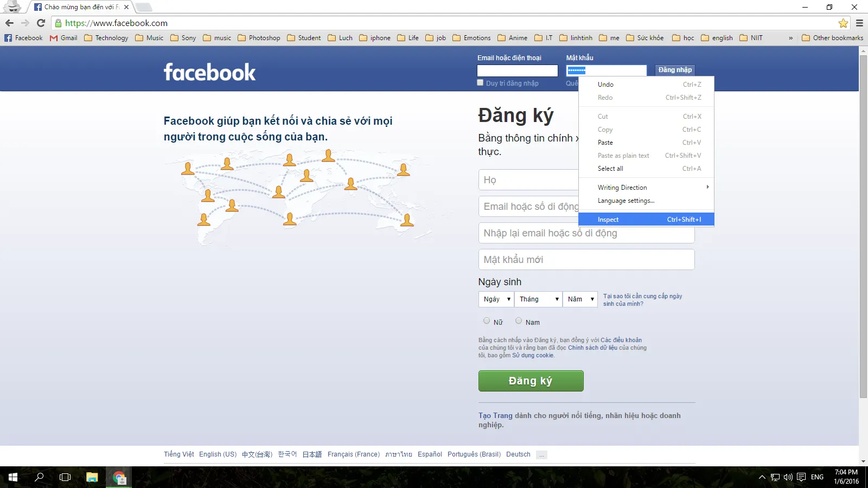Click the browser forward arrow

click(x=25, y=23)
